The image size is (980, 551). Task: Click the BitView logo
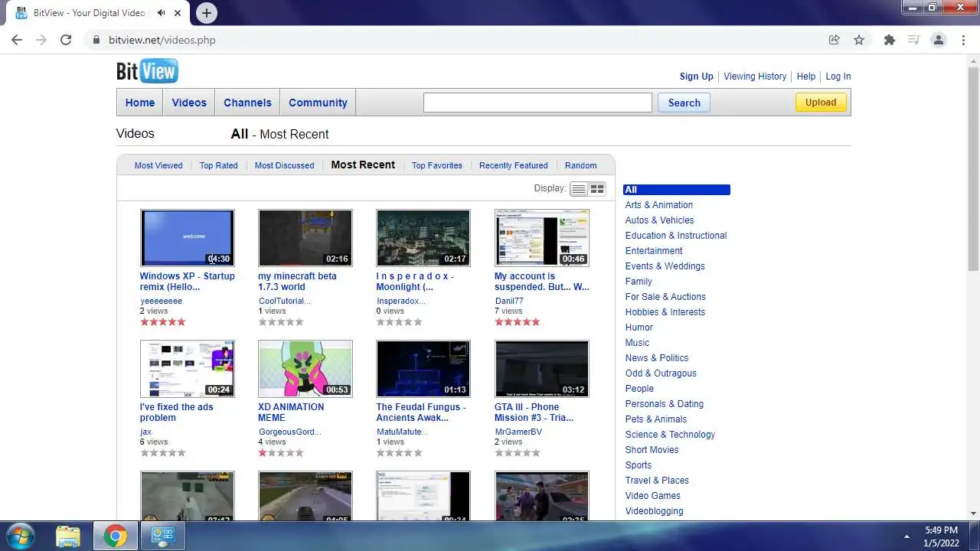147,71
